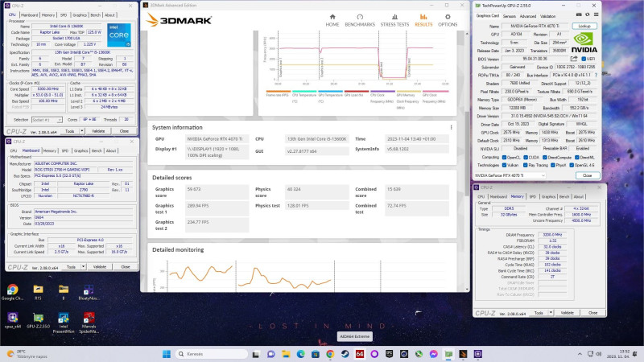Click Close button in GPU-Z
The width and height of the screenshot is (644, 362).
[x=587, y=175]
